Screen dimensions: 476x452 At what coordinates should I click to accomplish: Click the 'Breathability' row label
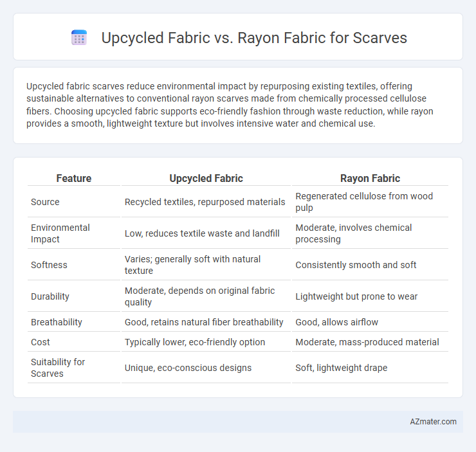click(x=56, y=322)
